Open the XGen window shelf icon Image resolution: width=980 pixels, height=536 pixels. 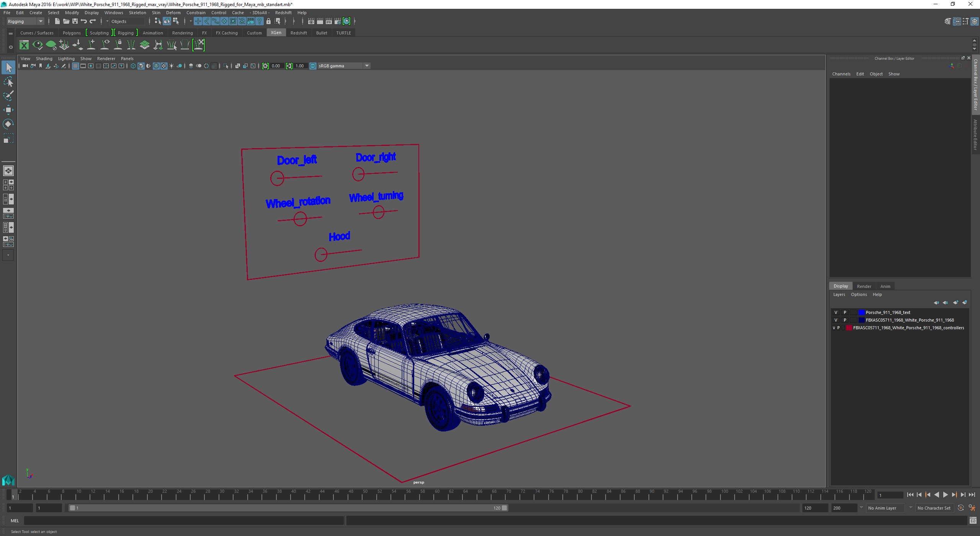coord(24,45)
